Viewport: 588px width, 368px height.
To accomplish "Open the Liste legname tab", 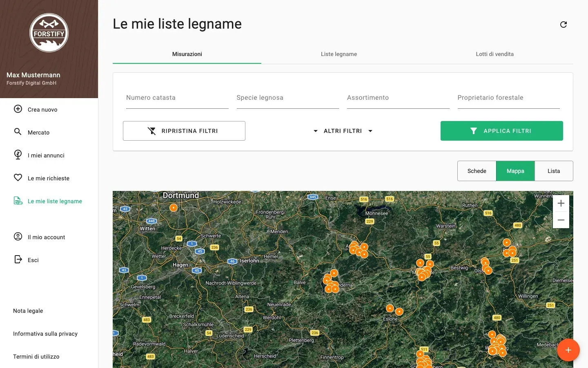I will click(339, 54).
